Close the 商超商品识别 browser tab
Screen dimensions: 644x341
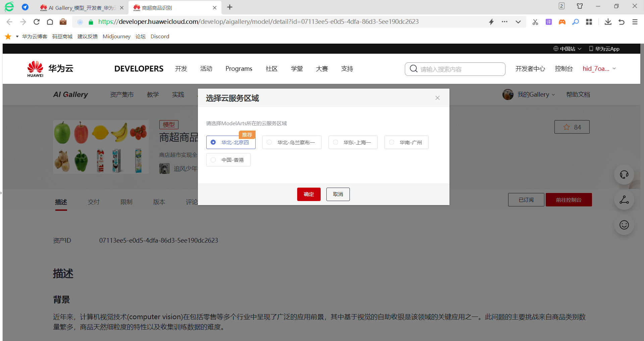[x=215, y=8]
